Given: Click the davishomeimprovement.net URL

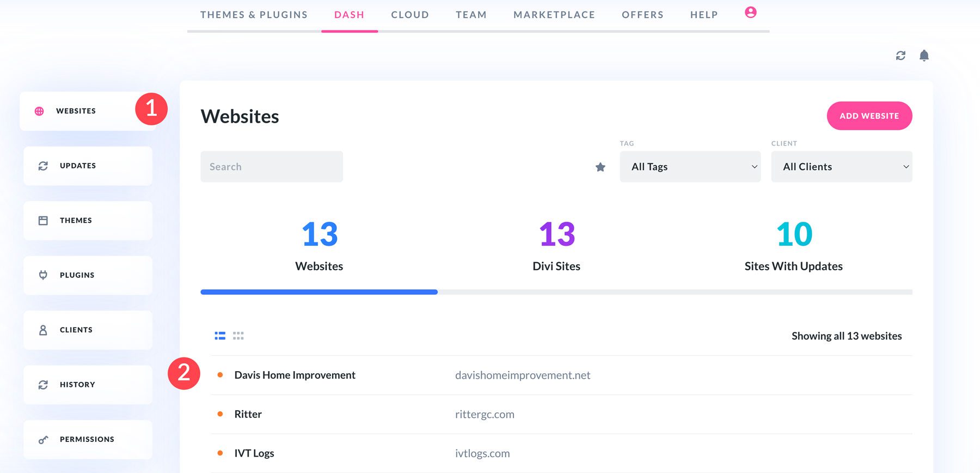Looking at the screenshot, I should 523,375.
